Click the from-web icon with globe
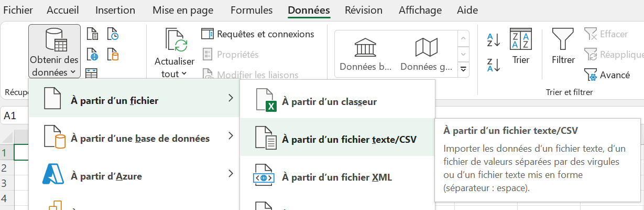 pyautogui.click(x=92, y=54)
